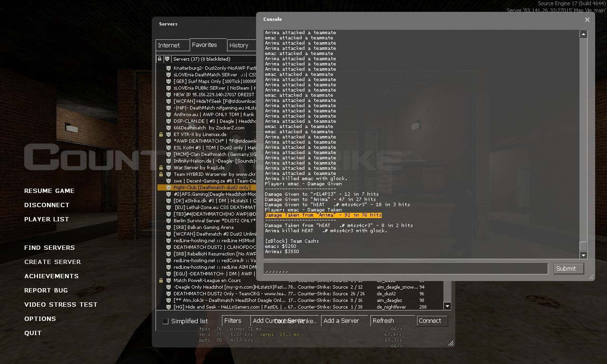Screen dimensions: 607x364
Task: Choose CREATE SERVER in the main menu
Action: [53, 262]
